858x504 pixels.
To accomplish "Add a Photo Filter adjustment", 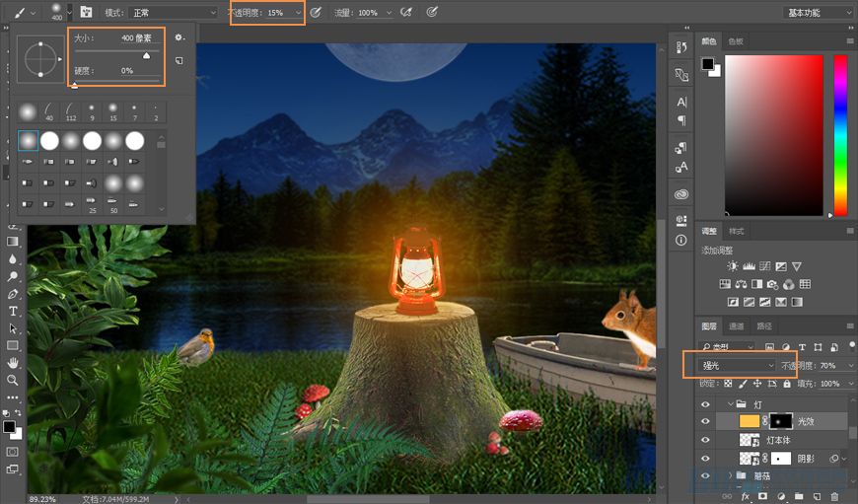I will [772, 284].
